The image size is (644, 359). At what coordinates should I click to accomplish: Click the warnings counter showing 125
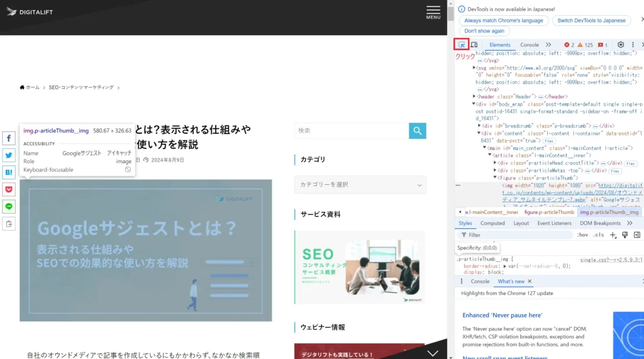(x=586, y=45)
